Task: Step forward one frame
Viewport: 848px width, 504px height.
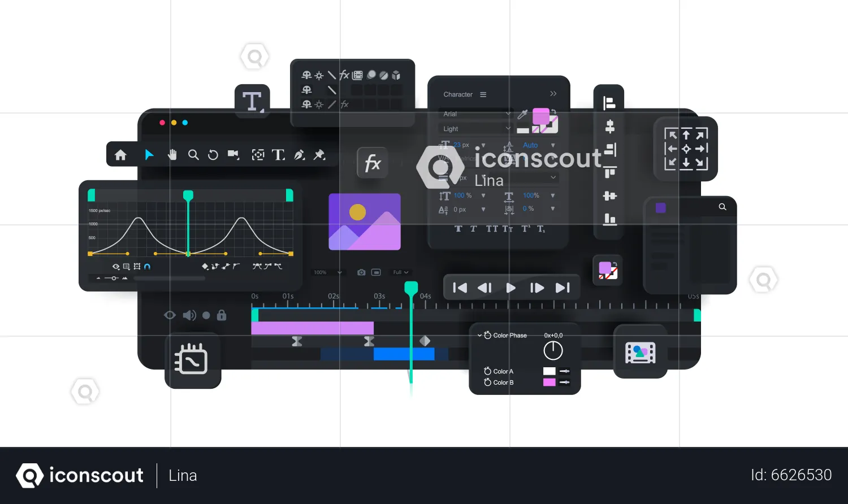Action: point(537,288)
